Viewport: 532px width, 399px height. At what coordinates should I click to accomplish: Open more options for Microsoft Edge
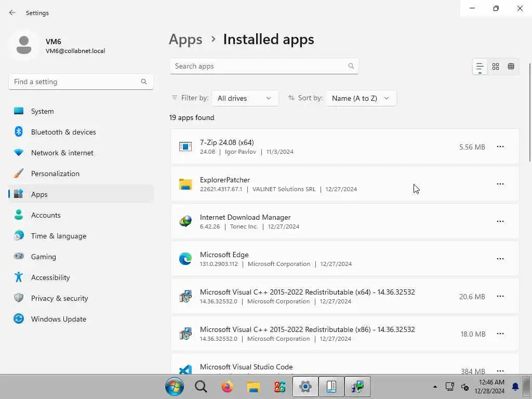pos(500,259)
